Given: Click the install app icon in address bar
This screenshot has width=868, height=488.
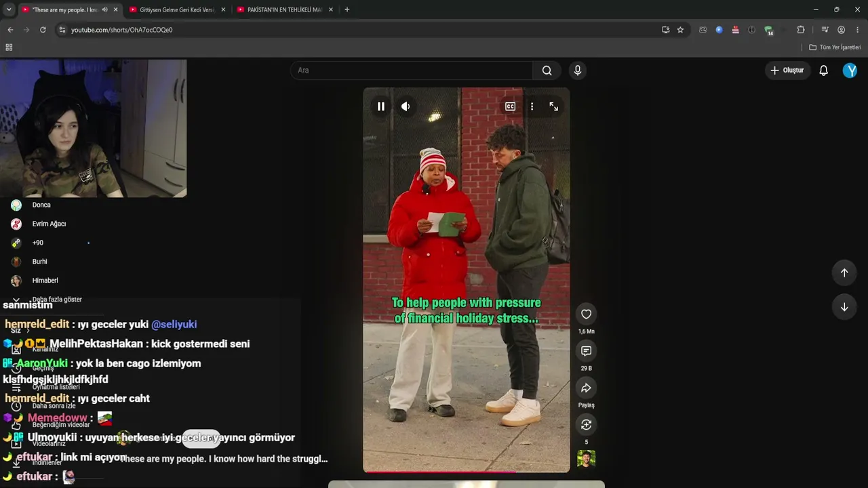Looking at the screenshot, I should coord(666,30).
